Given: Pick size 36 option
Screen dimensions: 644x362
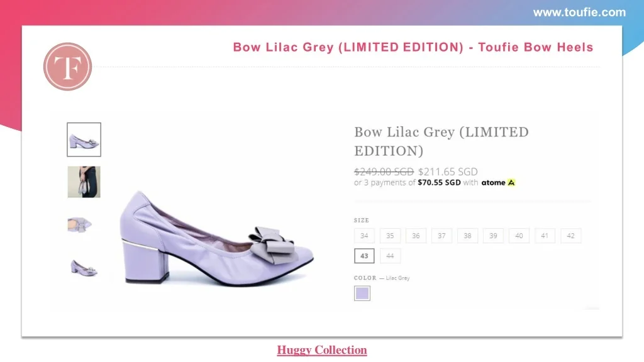Looking at the screenshot, I should 416,236.
